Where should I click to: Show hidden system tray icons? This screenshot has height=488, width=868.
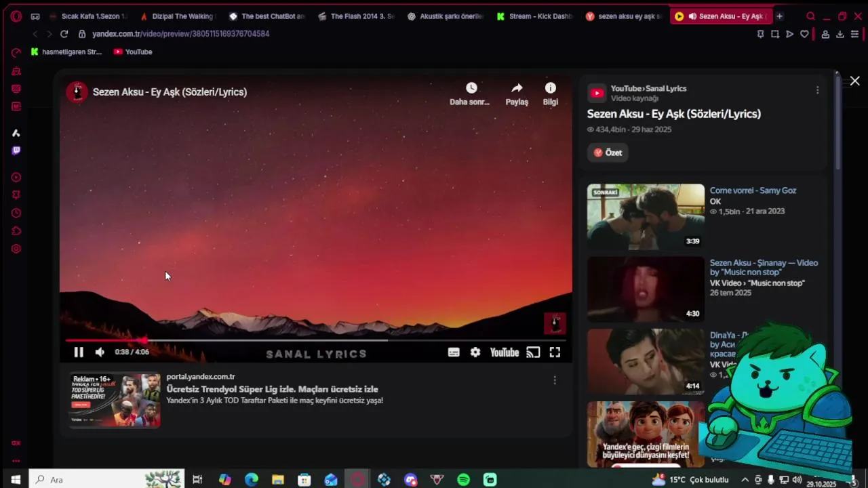(745, 480)
